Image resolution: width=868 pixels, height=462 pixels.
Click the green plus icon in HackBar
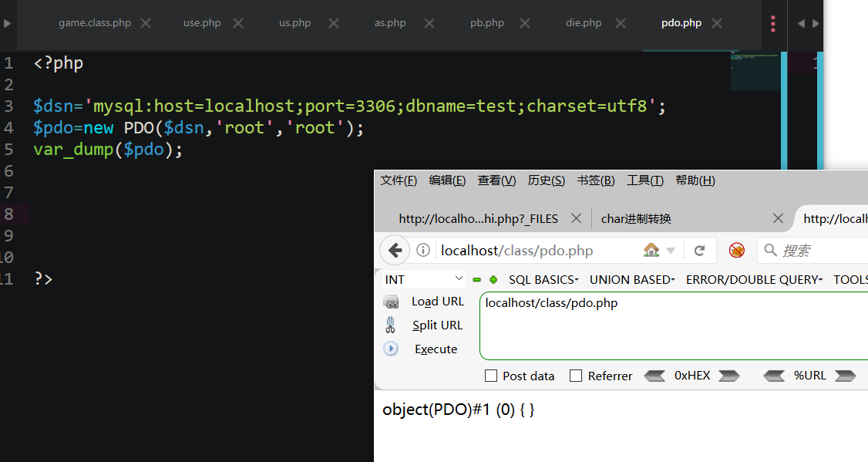[x=493, y=280]
